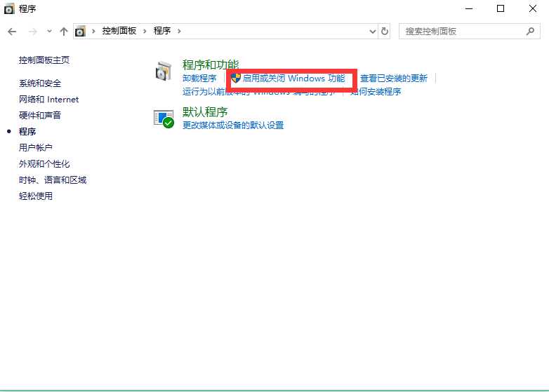Click the shield icon beside 启用或关闭

pos(236,79)
